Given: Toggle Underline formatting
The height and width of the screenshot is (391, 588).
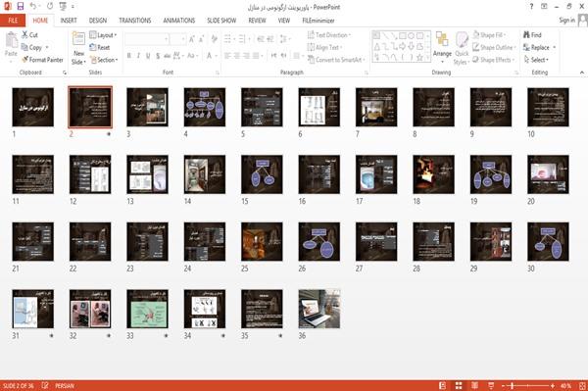Looking at the screenshot, I should pyautogui.click(x=148, y=56).
